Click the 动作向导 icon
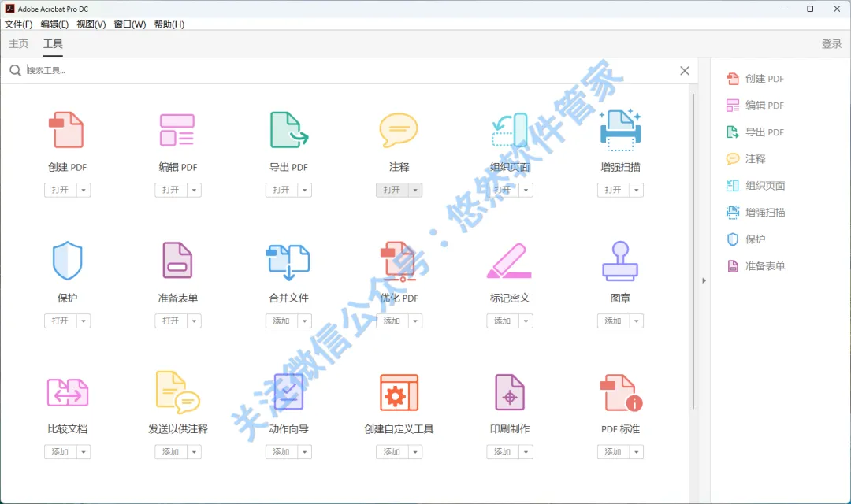This screenshot has width=851, height=504. point(288,391)
